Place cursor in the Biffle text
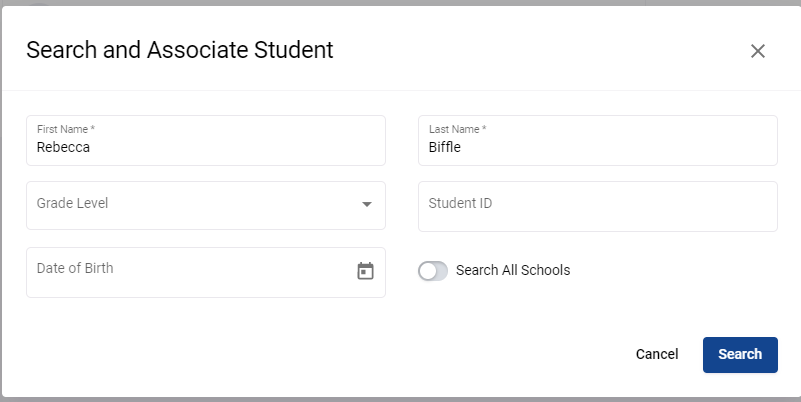This screenshot has width=801, height=402. [444, 147]
